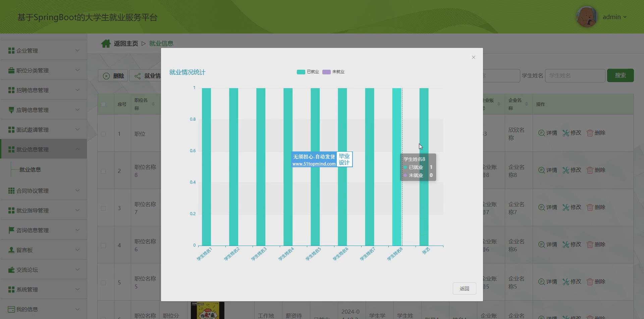
Task: Click the 搜索 button
Action: pyautogui.click(x=620, y=75)
